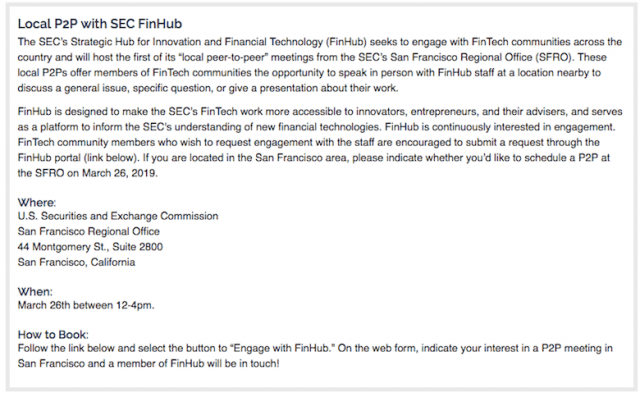This screenshot has height=393, width=640.
Task: Click 'FinHub portal (link below)' text
Action: click(x=78, y=158)
